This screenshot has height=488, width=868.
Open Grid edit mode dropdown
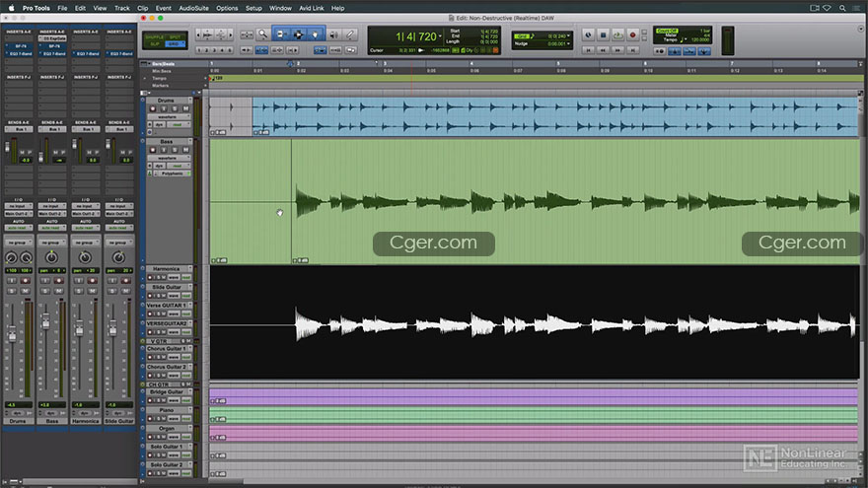(176, 43)
